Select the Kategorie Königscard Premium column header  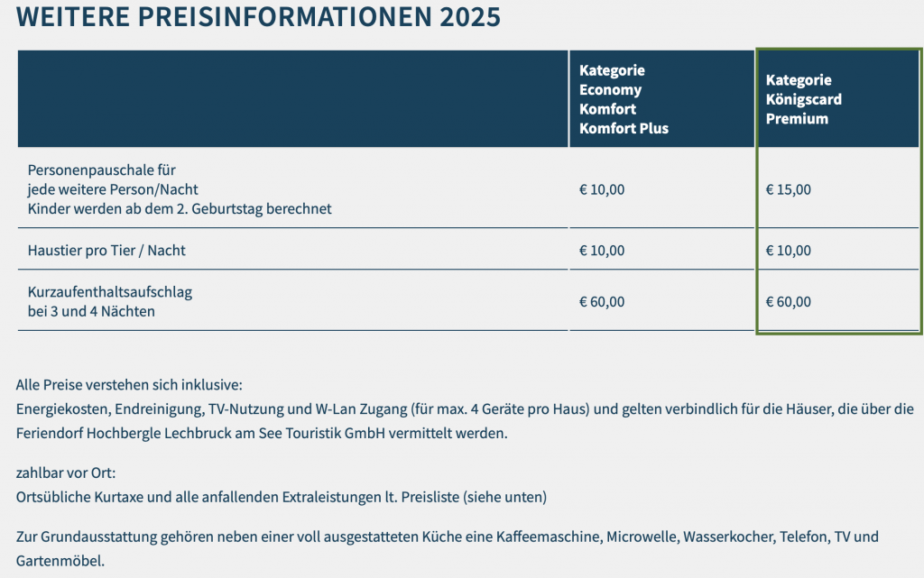coord(799,99)
